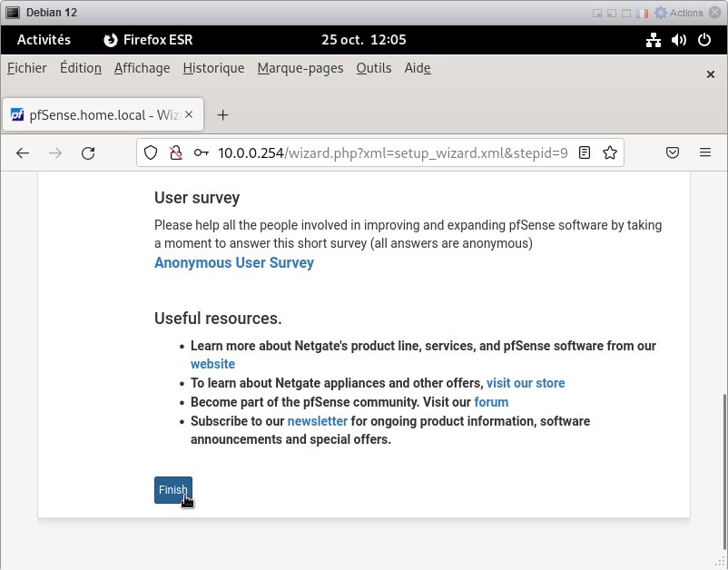Follow the visit our store link
Viewport: 728px width, 570px height.
(x=526, y=383)
